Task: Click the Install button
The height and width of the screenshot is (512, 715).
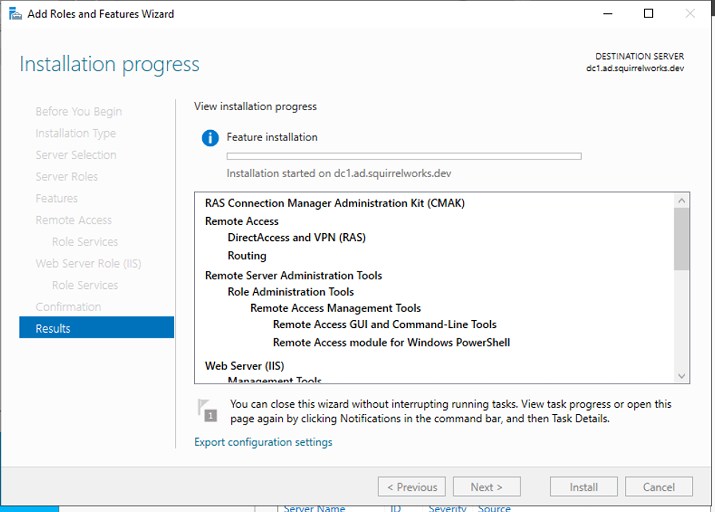Action: coord(584,487)
